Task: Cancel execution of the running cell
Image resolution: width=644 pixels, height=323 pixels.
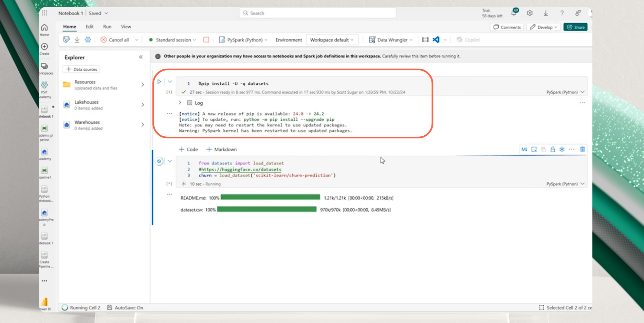Action: [x=159, y=161]
